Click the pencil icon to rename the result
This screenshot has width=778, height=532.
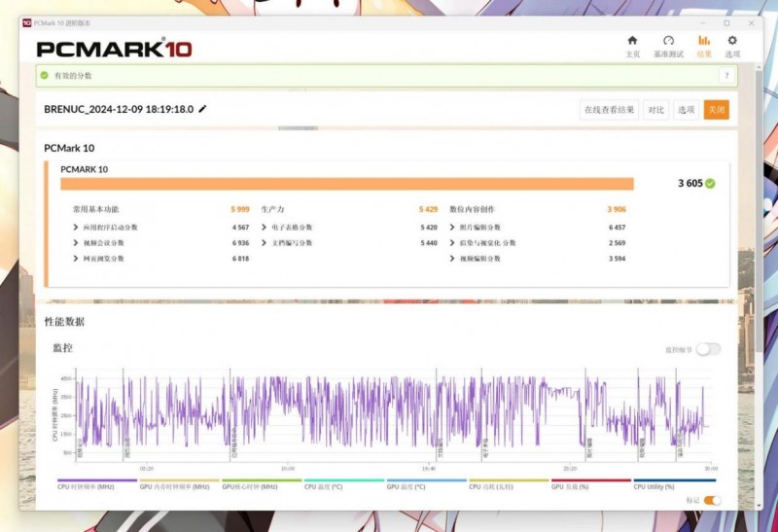tap(202, 109)
